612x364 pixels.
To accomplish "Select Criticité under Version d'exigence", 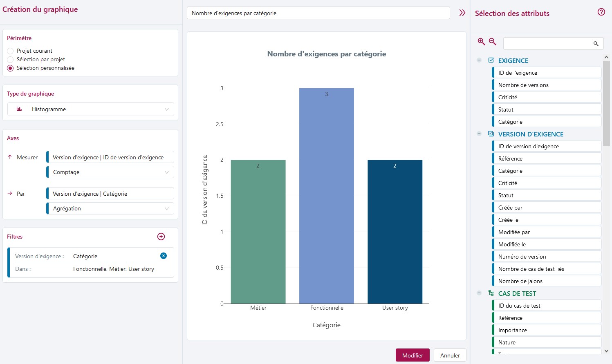I will pyautogui.click(x=546, y=183).
